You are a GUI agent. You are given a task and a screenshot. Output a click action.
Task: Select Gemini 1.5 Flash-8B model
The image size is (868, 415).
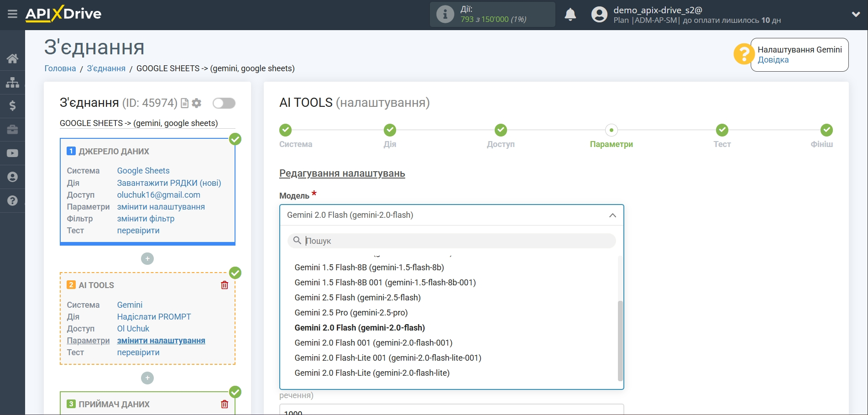369,268
